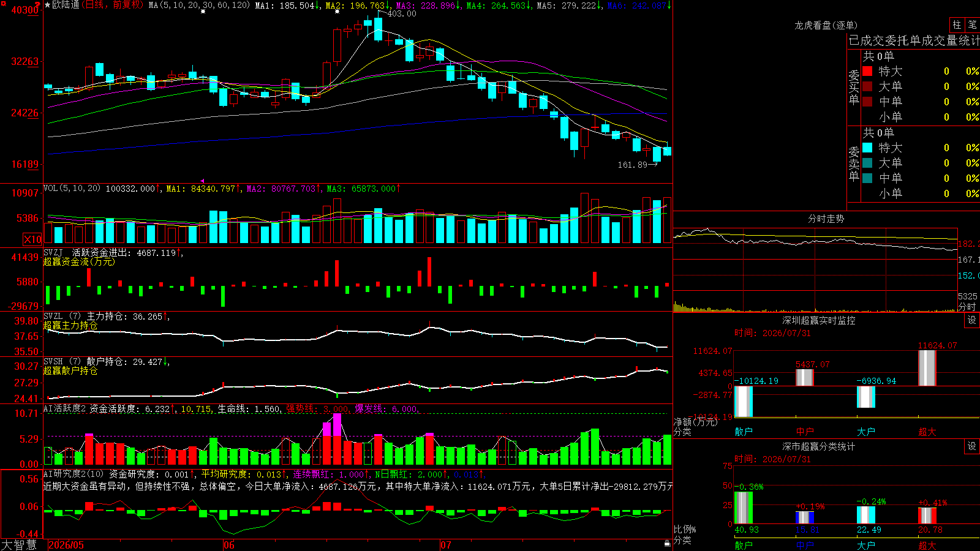980x551 pixels.
Task: Click the 超赢主力持仓 label
Action: coord(70,325)
